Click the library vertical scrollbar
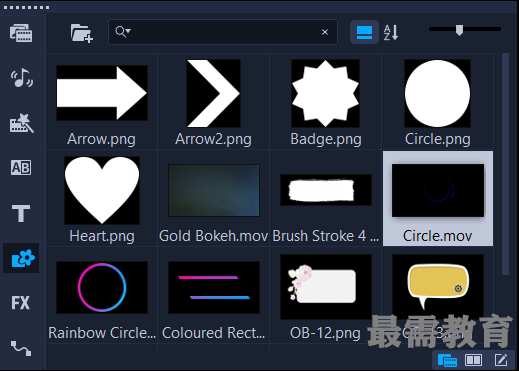 tap(506, 164)
